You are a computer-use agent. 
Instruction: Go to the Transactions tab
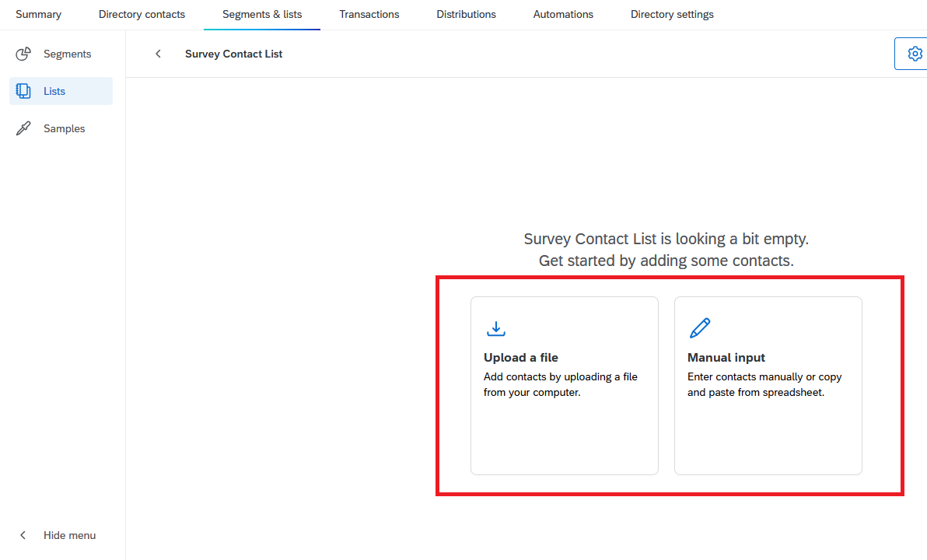[x=369, y=14]
